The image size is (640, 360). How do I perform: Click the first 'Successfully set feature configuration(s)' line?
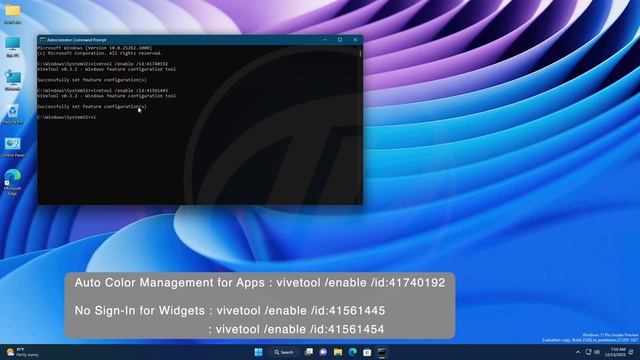coord(92,80)
